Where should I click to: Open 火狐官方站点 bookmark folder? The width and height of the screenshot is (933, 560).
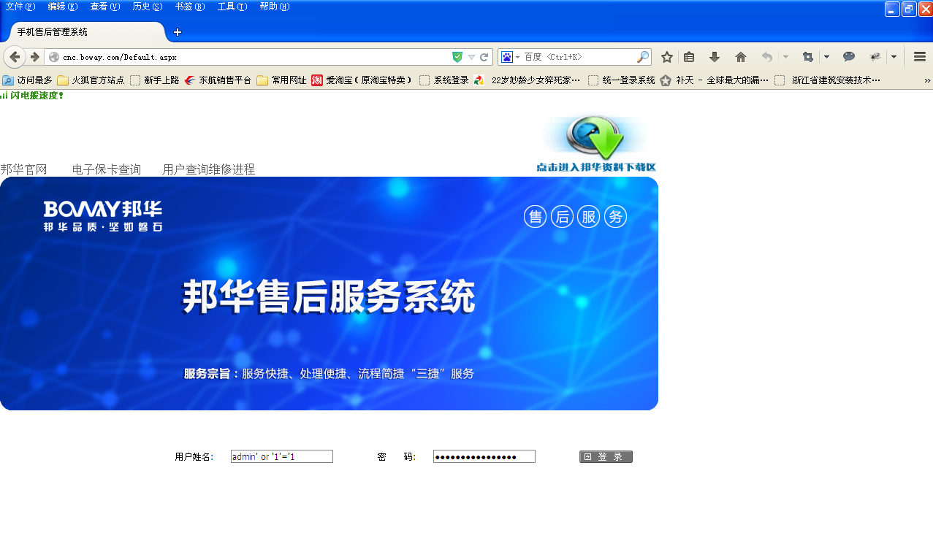coord(91,80)
